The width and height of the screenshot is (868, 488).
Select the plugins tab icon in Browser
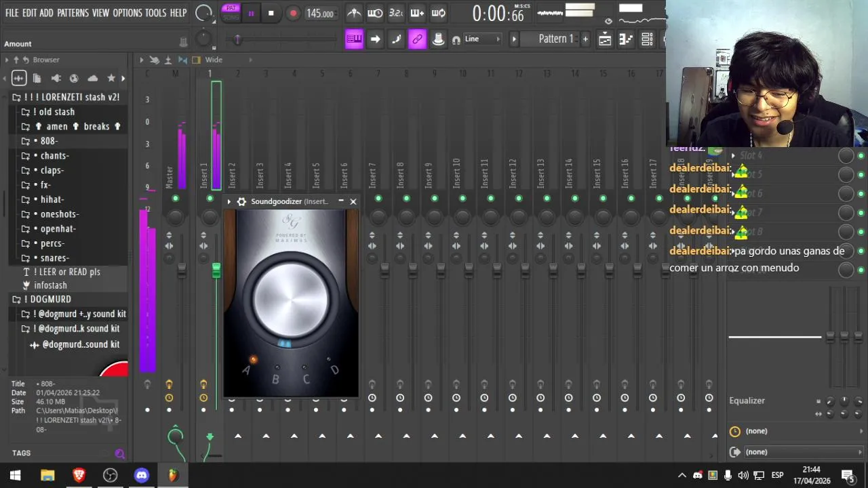[x=56, y=78]
